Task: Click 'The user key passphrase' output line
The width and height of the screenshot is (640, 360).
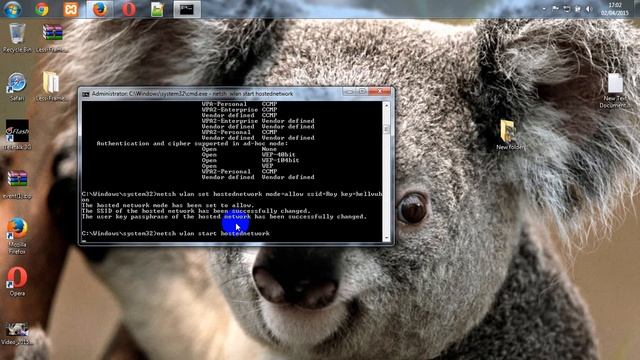Action: [224, 217]
